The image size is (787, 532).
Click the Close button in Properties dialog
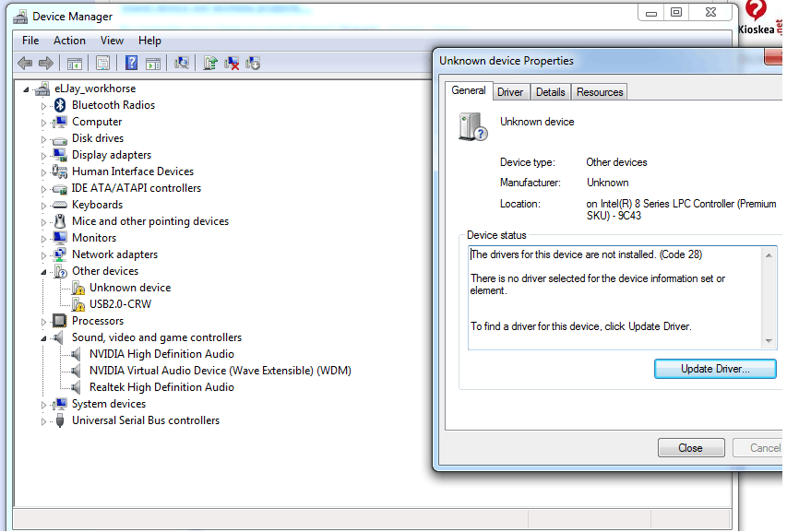(x=691, y=448)
